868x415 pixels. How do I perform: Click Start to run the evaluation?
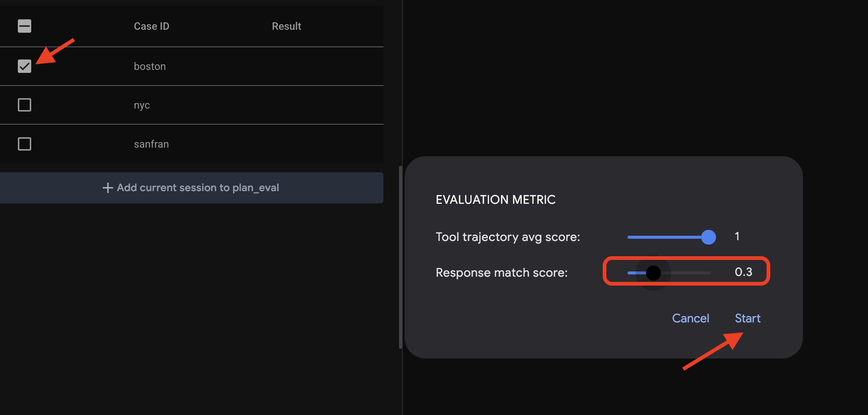pyautogui.click(x=747, y=318)
